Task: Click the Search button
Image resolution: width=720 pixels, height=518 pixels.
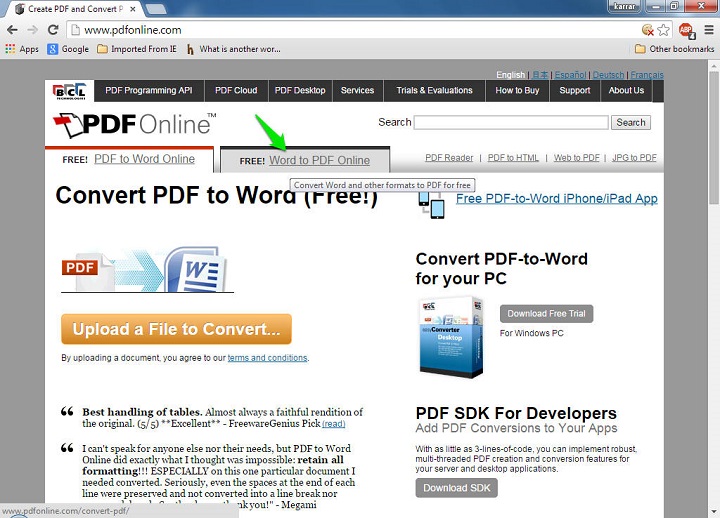Action: [x=630, y=123]
